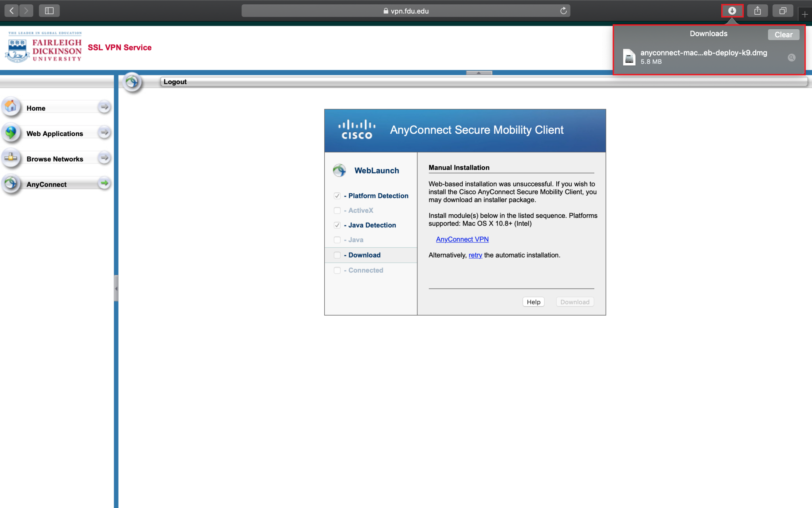Screen dimensions: 812x508
Task: Click the grayed Download button
Action: click(575, 302)
